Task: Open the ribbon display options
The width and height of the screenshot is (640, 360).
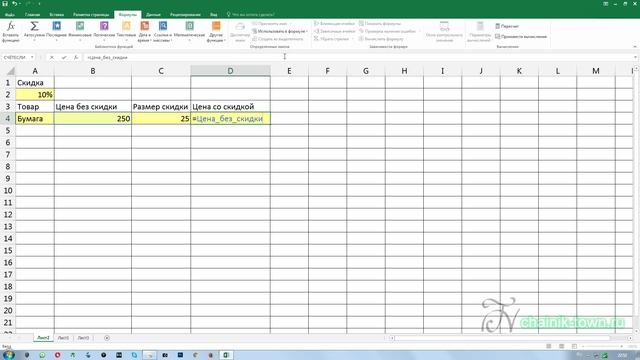Action: click(x=606, y=4)
